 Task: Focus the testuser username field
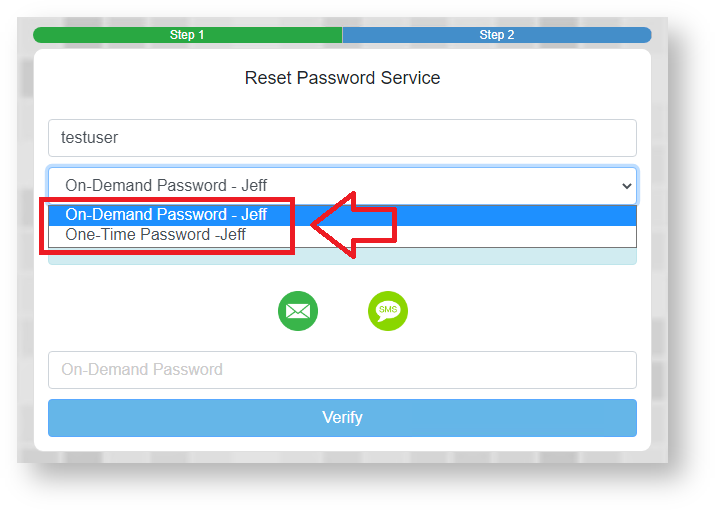click(x=342, y=138)
